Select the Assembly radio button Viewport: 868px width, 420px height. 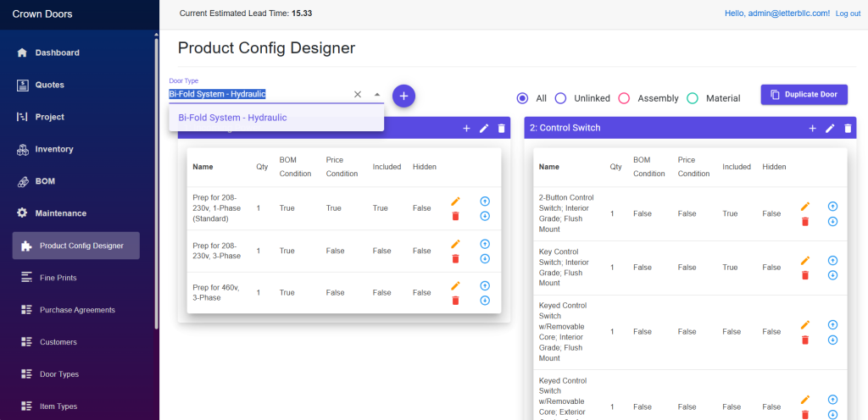(x=624, y=98)
